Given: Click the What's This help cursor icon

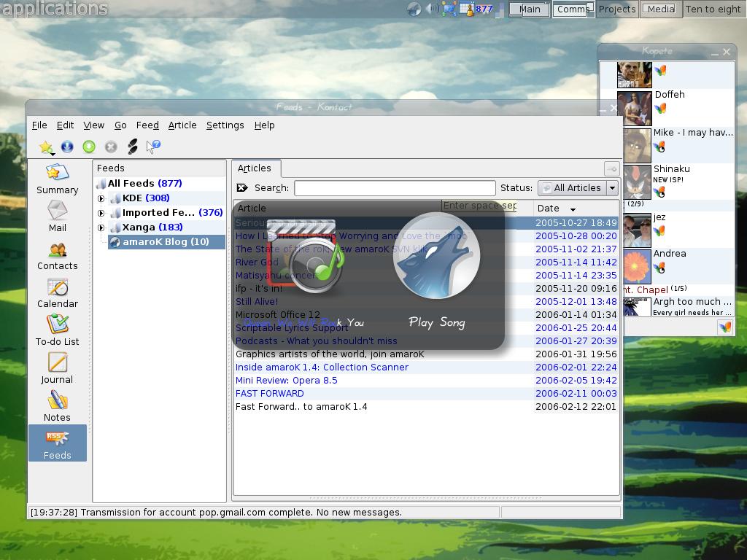Looking at the screenshot, I should pyautogui.click(x=153, y=147).
